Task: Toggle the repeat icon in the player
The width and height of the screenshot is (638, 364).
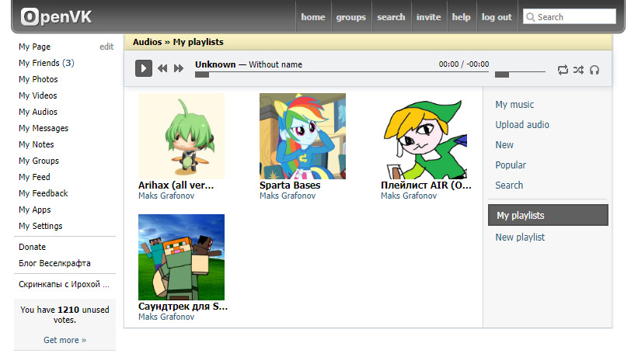Action: click(563, 70)
